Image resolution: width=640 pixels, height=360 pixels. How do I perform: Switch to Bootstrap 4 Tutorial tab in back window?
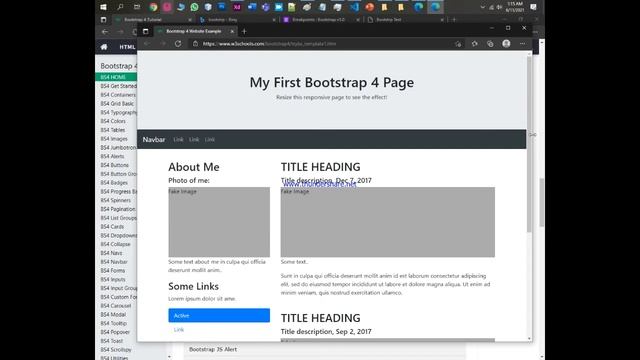(152, 19)
